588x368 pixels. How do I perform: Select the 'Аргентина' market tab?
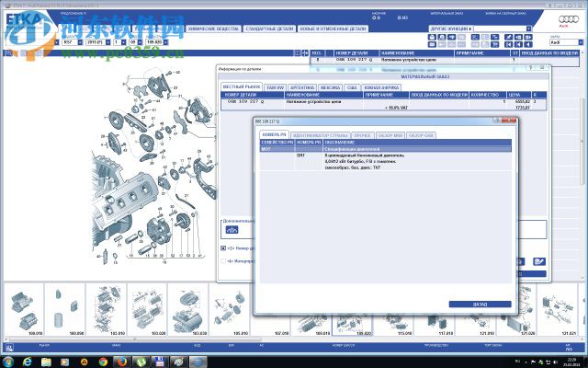click(x=302, y=87)
